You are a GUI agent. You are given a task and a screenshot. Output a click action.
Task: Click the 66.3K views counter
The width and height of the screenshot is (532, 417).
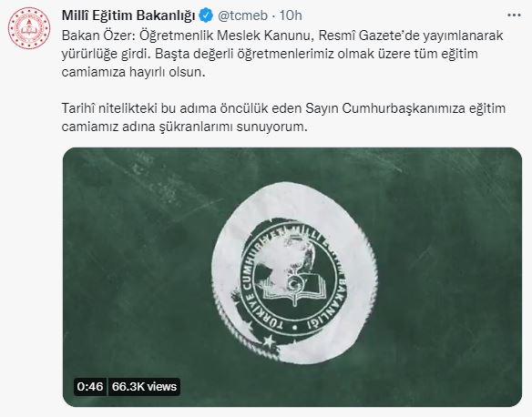(x=144, y=386)
